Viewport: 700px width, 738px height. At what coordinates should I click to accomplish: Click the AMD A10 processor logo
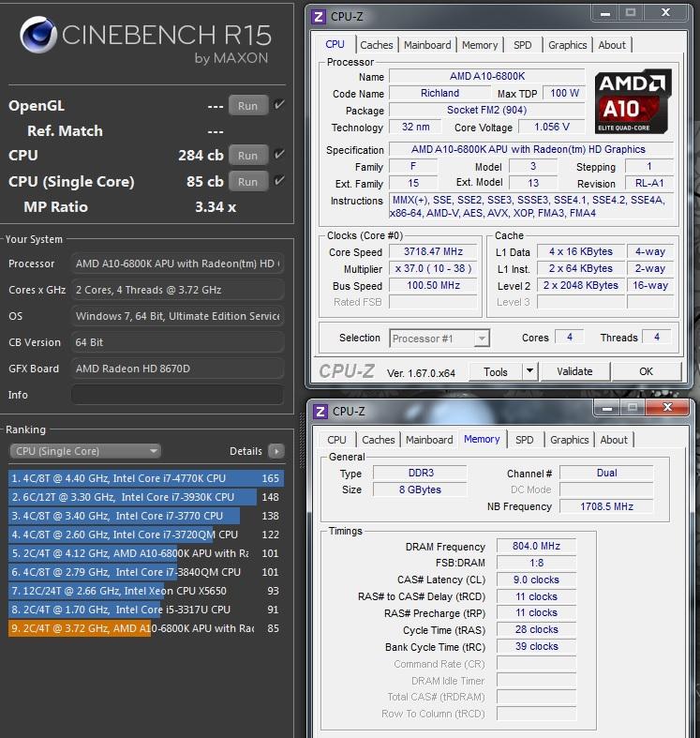tap(632, 101)
